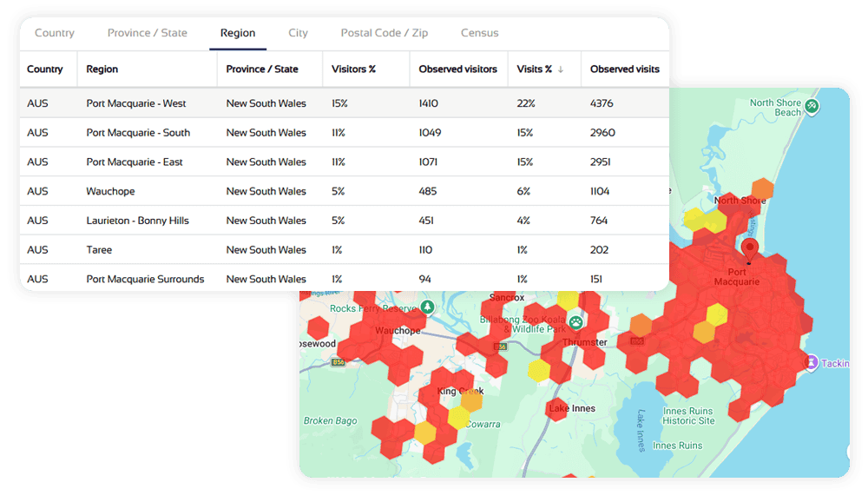Sort by the Observed visitors column header
Screen dimensions: 868x502
coord(457,69)
